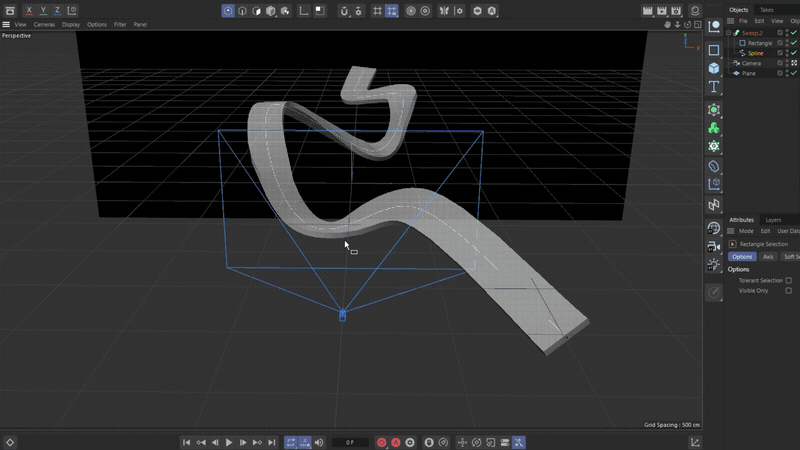Image resolution: width=800 pixels, height=450 pixels.
Task: Open the MoGraph Cloner icon
Action: click(x=714, y=128)
